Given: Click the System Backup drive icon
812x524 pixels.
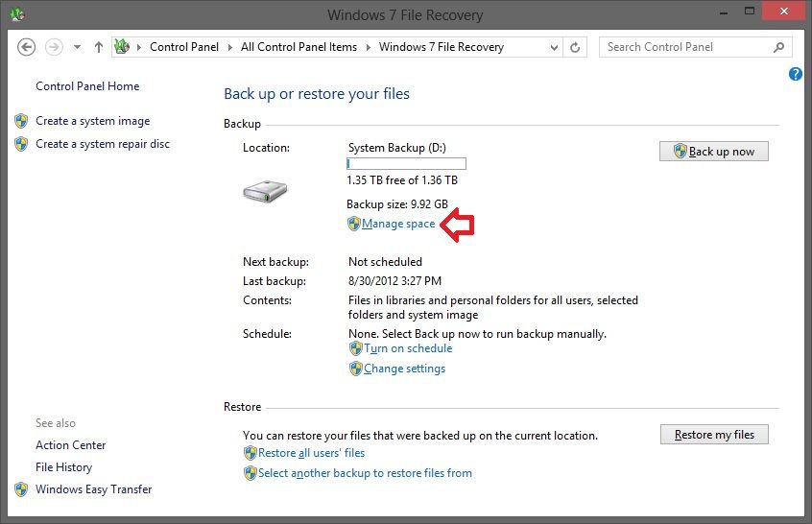Looking at the screenshot, I should [x=265, y=192].
